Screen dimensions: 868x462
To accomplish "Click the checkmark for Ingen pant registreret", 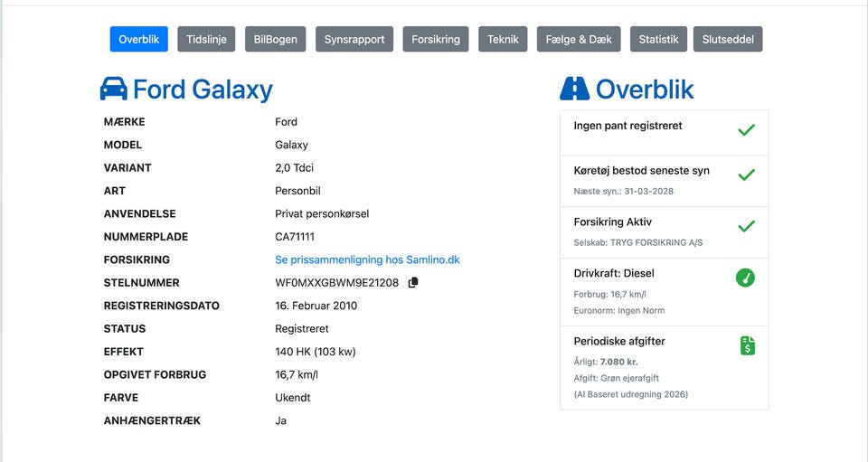I will (746, 130).
